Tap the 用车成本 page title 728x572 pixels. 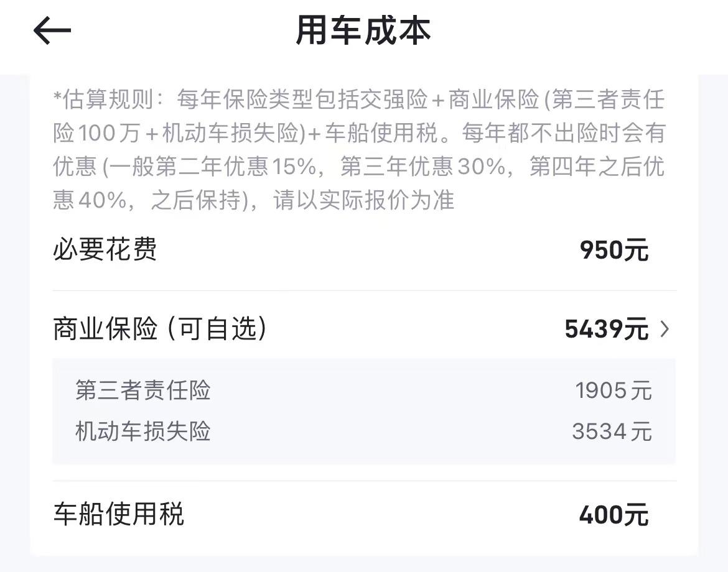363,30
